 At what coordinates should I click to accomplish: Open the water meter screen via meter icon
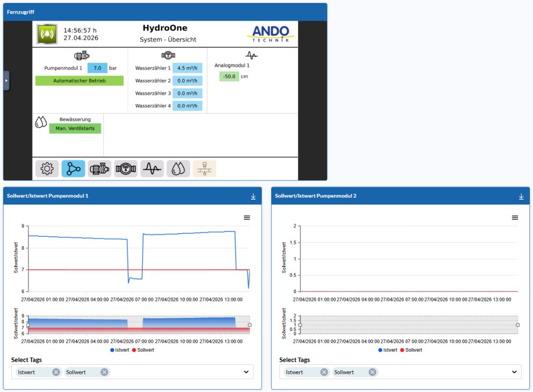126,168
